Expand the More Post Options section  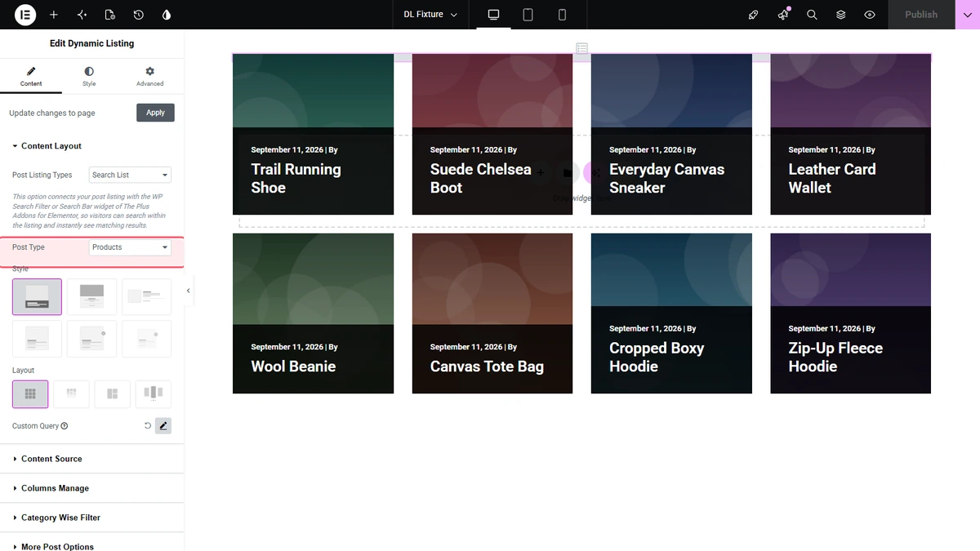tap(91, 546)
